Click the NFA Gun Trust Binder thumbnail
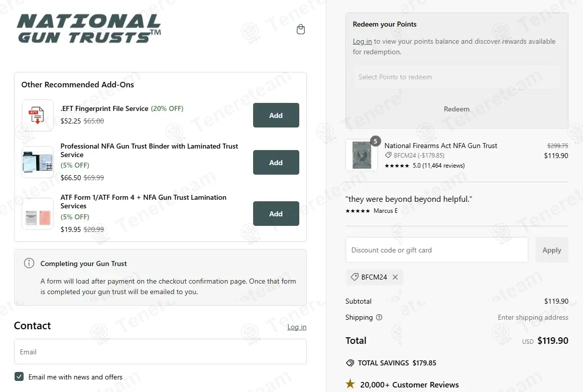 tap(38, 162)
